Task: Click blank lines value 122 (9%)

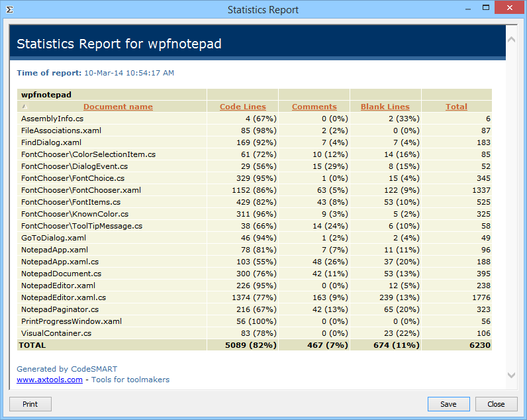Action: coord(402,190)
